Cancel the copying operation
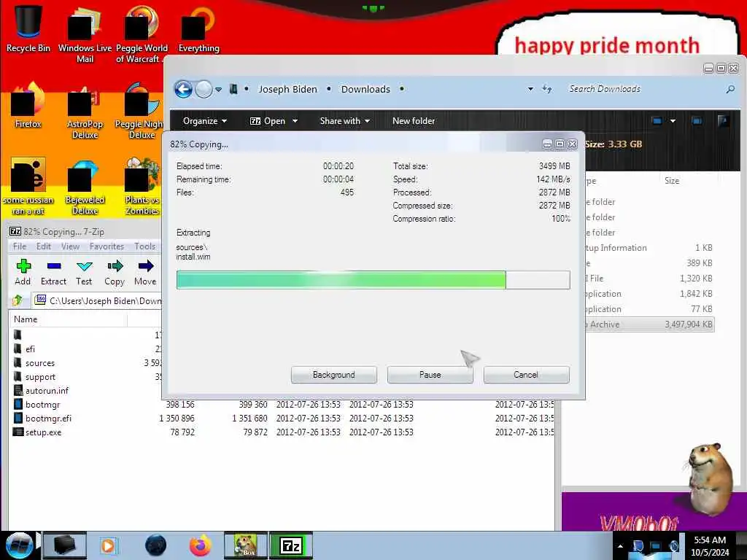Viewport: 747px width, 560px height. pos(526,375)
